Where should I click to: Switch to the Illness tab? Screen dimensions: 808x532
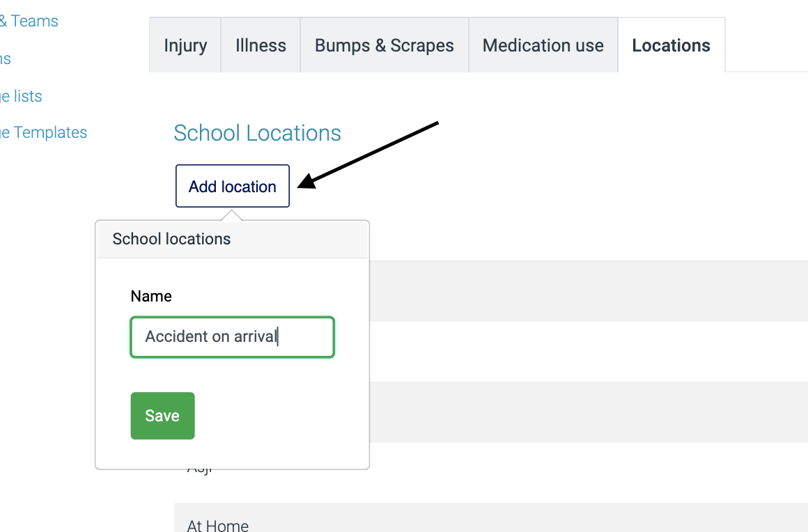point(260,45)
